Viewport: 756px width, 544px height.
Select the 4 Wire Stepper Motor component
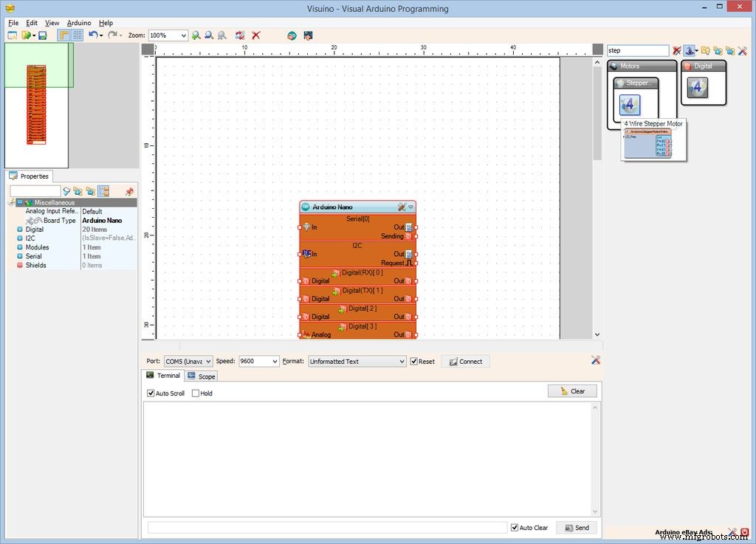(630, 106)
